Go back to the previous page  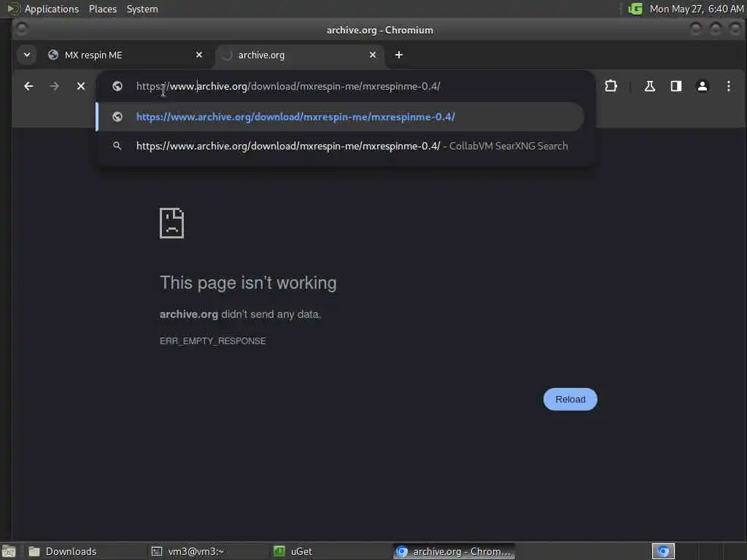(x=28, y=86)
